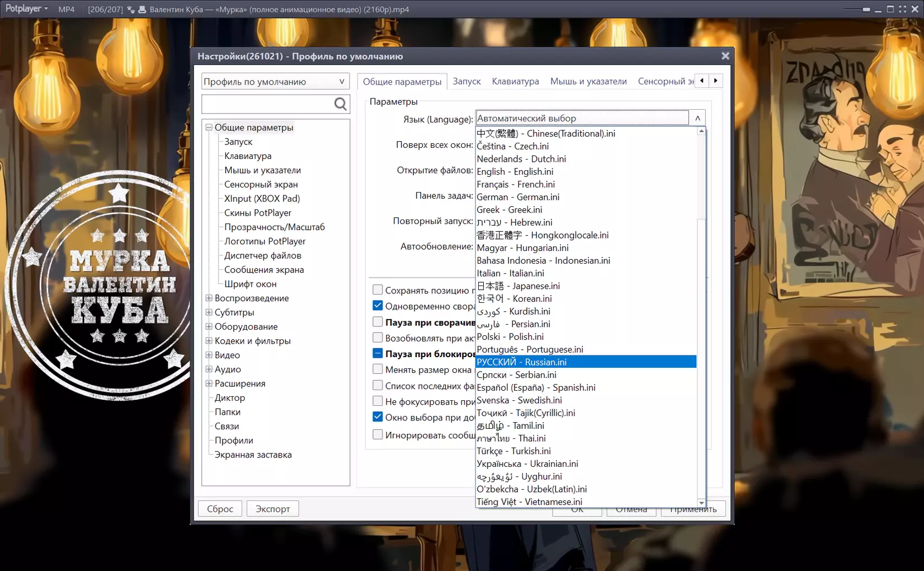Click the 'Сброс' button
The image size is (924, 571).
point(220,509)
